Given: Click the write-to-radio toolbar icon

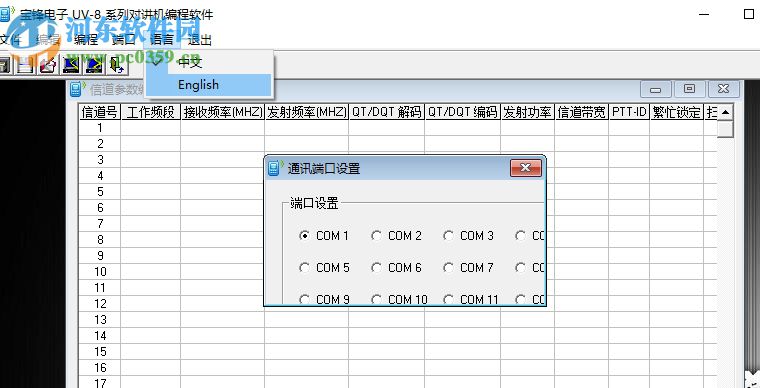Looking at the screenshot, I should (x=94, y=64).
